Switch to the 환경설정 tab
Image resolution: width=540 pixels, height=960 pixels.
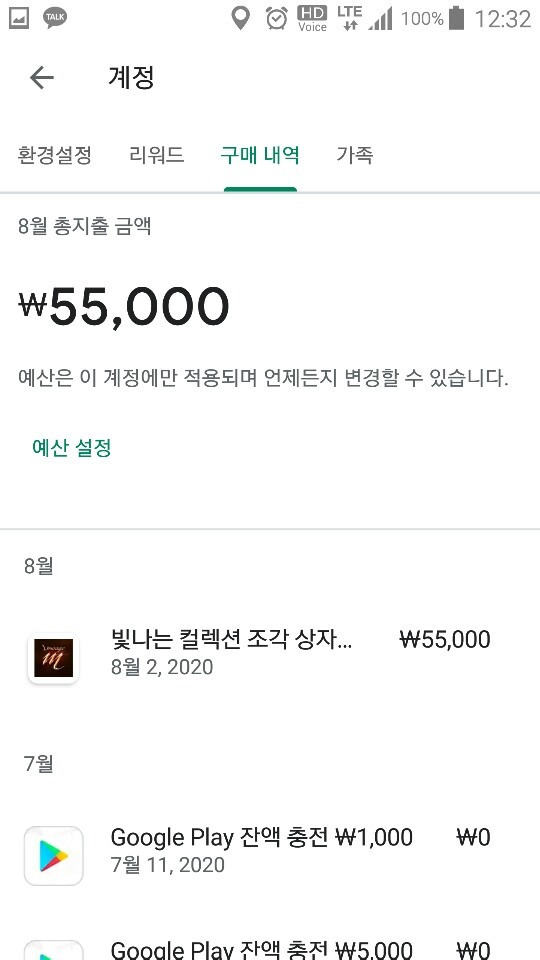pyautogui.click(x=54, y=155)
